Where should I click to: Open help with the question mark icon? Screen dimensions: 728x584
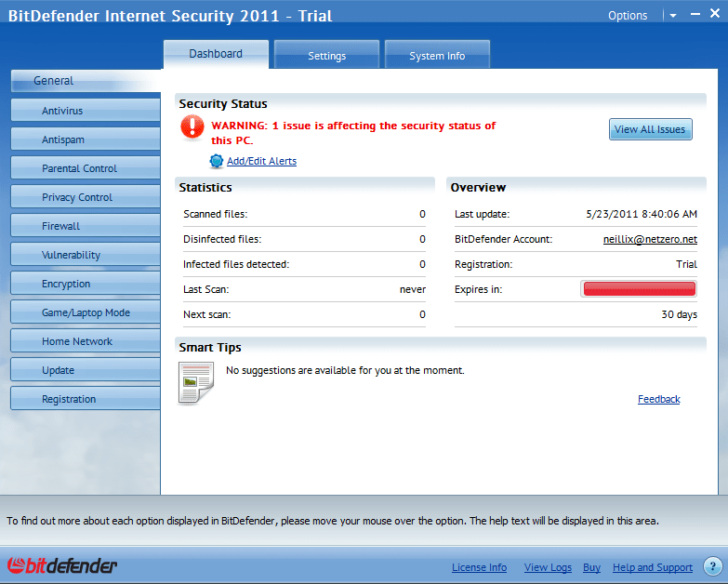(x=712, y=566)
